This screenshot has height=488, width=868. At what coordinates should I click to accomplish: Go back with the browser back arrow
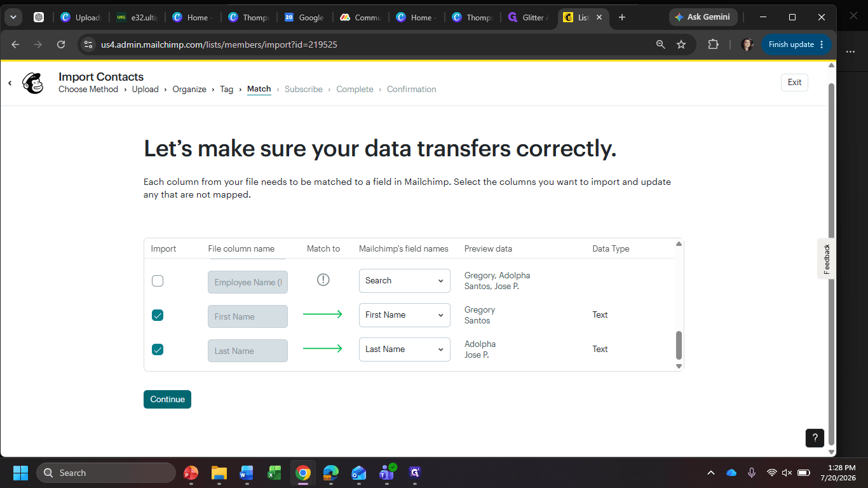16,44
